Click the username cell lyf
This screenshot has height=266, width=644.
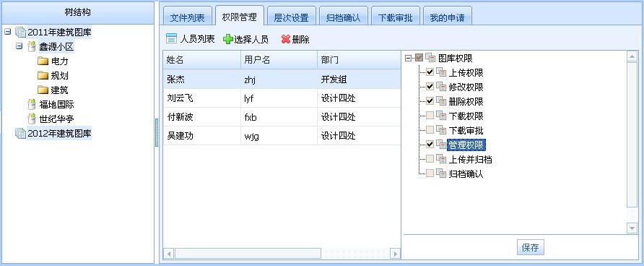click(x=279, y=98)
